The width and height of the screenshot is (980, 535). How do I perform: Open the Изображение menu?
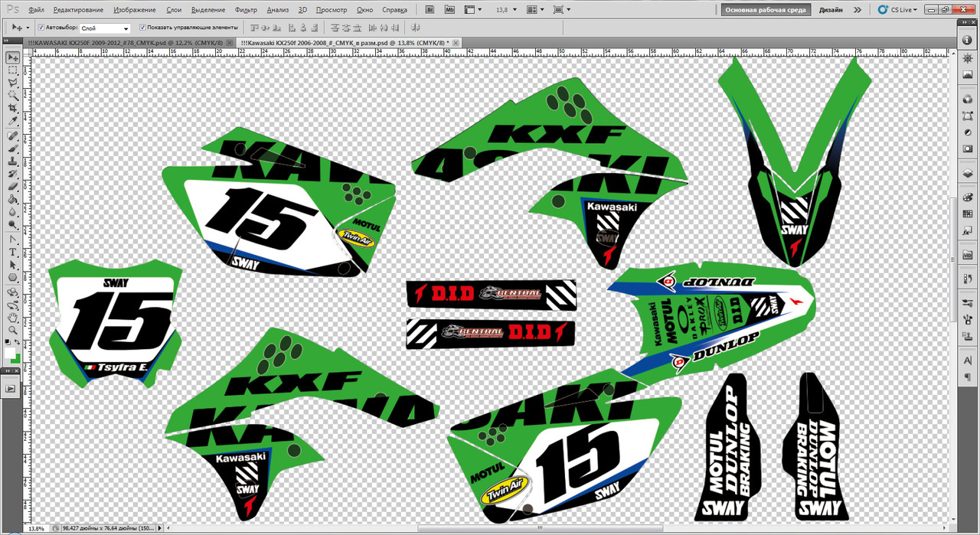pyautogui.click(x=134, y=10)
